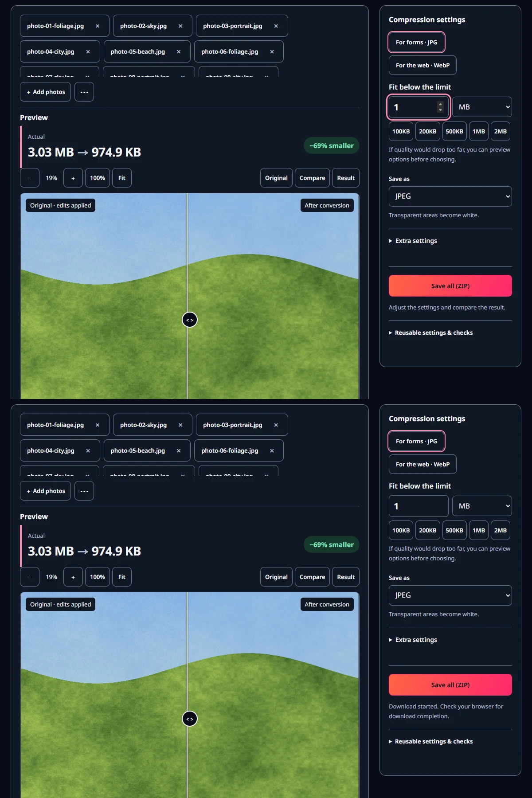Screen dimensions: 532x798
Task: Focus the size limit number field in the lower settings
Action: (x=419, y=506)
